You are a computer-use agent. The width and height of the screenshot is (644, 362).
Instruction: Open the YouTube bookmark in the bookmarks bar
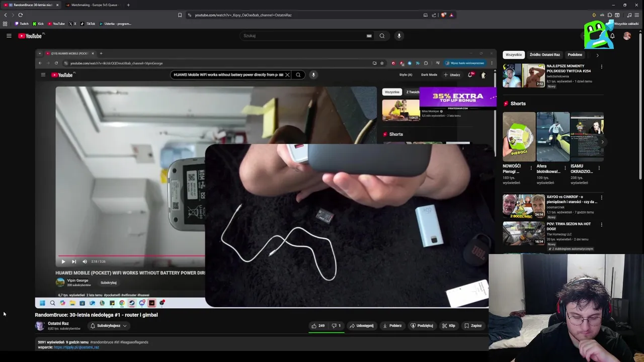pos(56,24)
